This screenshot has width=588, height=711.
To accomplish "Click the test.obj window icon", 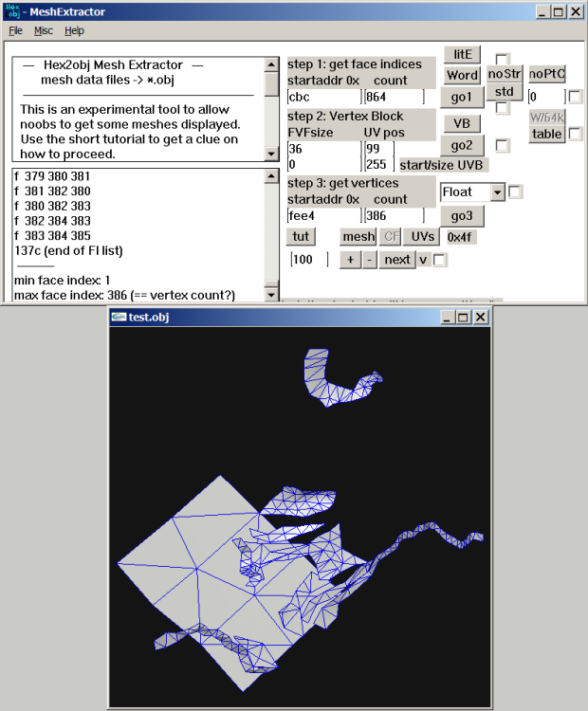I will [x=119, y=317].
